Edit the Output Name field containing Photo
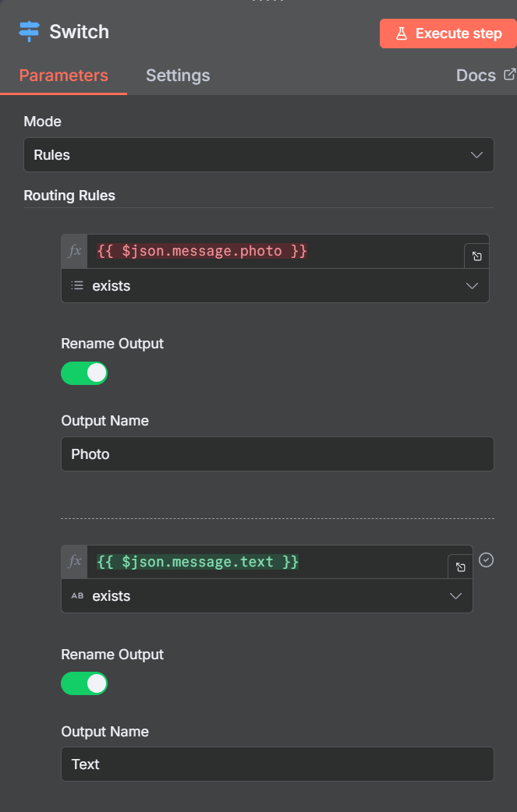Screen dimensions: 517x812 point(277,454)
